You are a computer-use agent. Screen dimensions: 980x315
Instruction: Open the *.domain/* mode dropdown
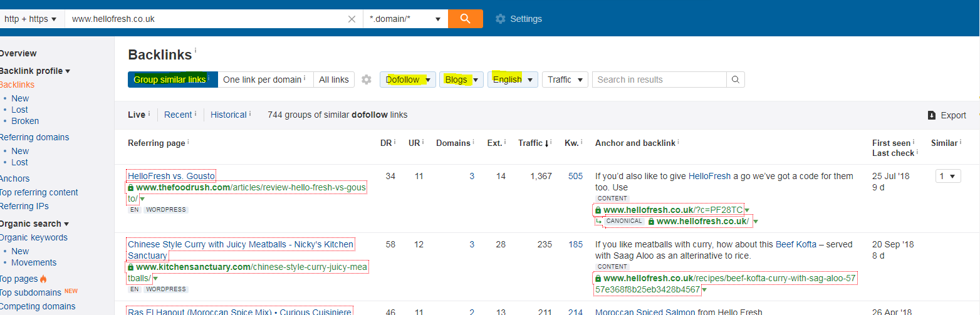click(x=405, y=19)
